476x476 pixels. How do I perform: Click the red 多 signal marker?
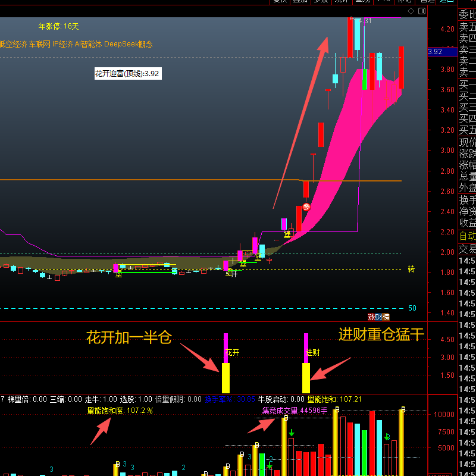306,207
